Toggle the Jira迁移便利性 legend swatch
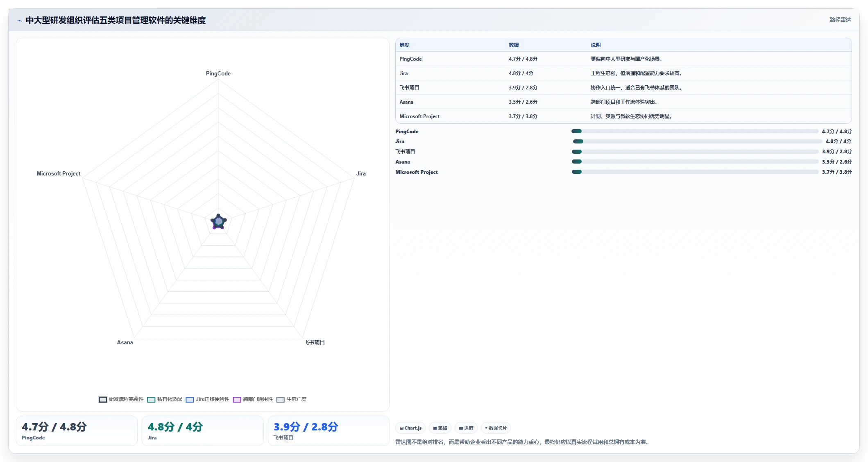This screenshot has height=462, width=868. click(x=190, y=399)
